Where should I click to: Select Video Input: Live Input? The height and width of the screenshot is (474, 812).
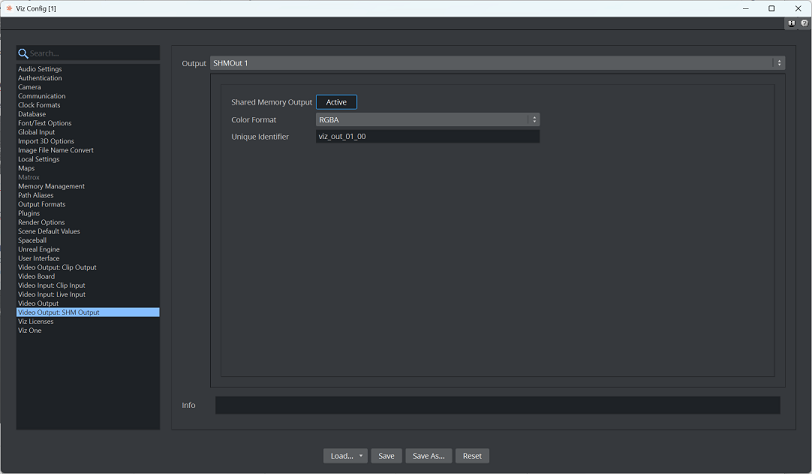pyautogui.click(x=52, y=294)
